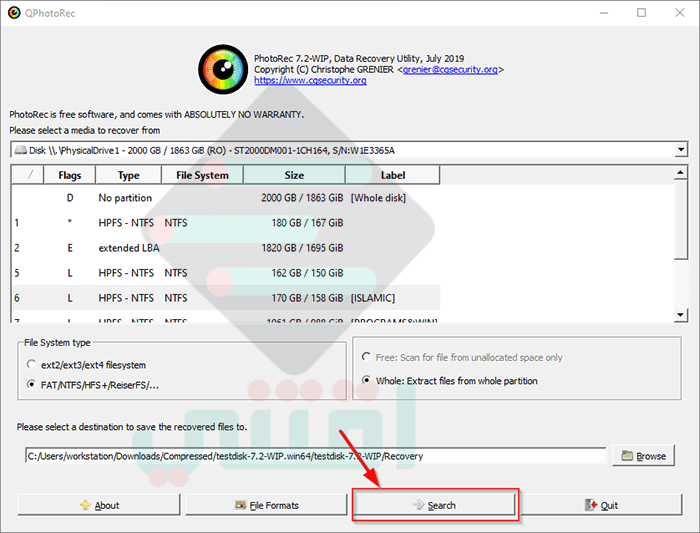Quit the QPhotoRec application
This screenshot has height=533, width=700.
[601, 505]
